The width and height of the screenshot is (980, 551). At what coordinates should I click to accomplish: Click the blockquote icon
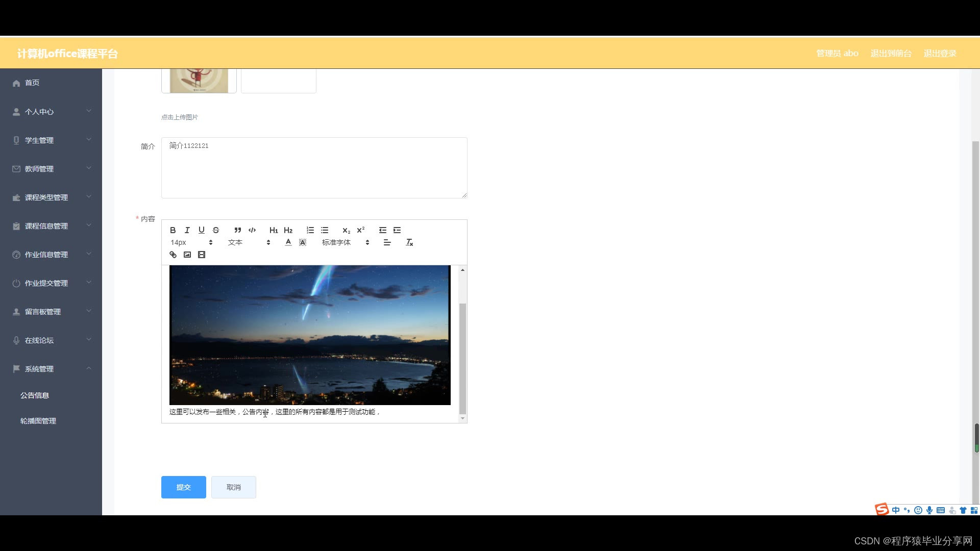(237, 230)
